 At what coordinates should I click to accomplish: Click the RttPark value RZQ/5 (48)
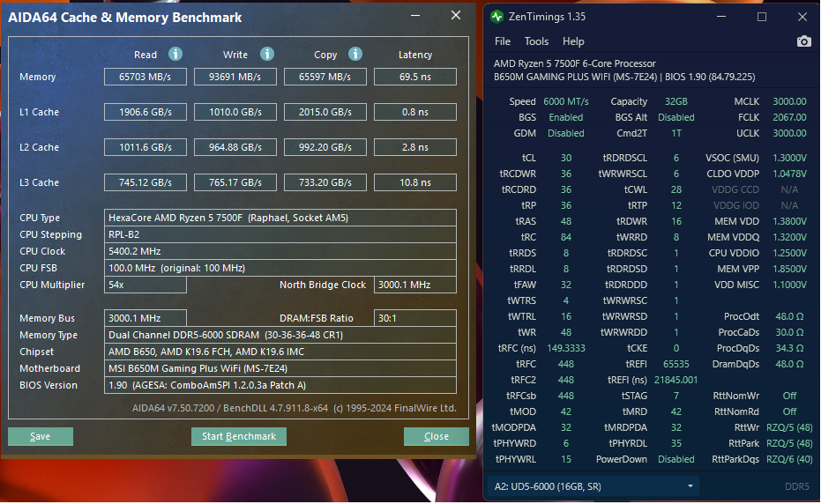tap(789, 443)
